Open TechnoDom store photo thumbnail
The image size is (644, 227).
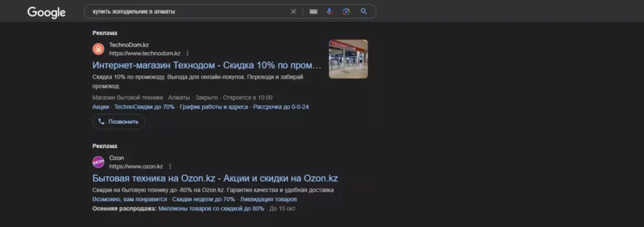(348, 59)
